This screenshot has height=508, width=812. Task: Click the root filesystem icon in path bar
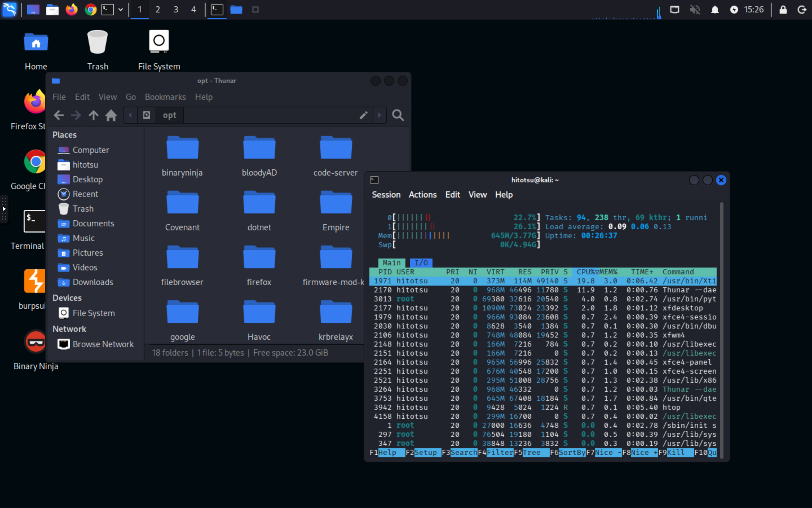click(x=147, y=115)
